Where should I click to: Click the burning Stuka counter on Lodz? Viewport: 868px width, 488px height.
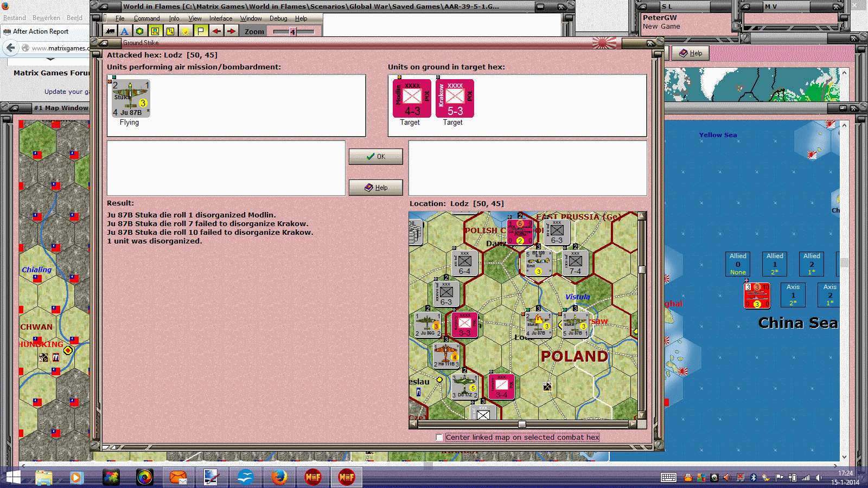tap(538, 324)
